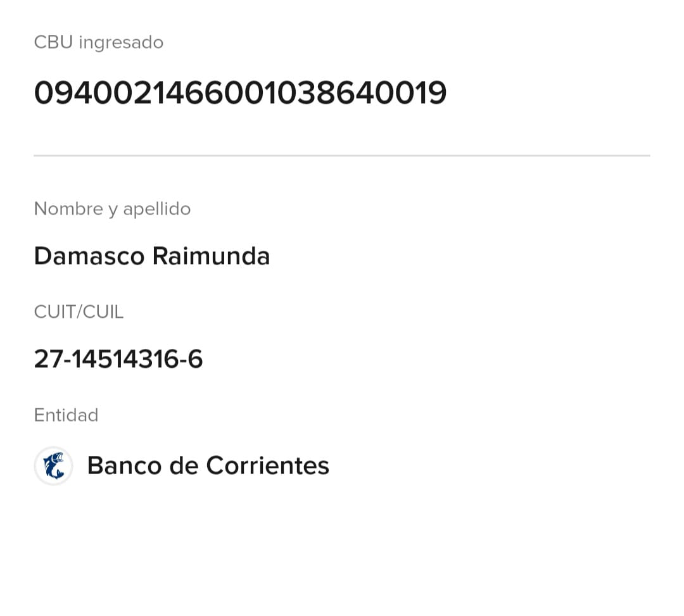Click the "CUIT/CUIL" field label

(x=79, y=311)
